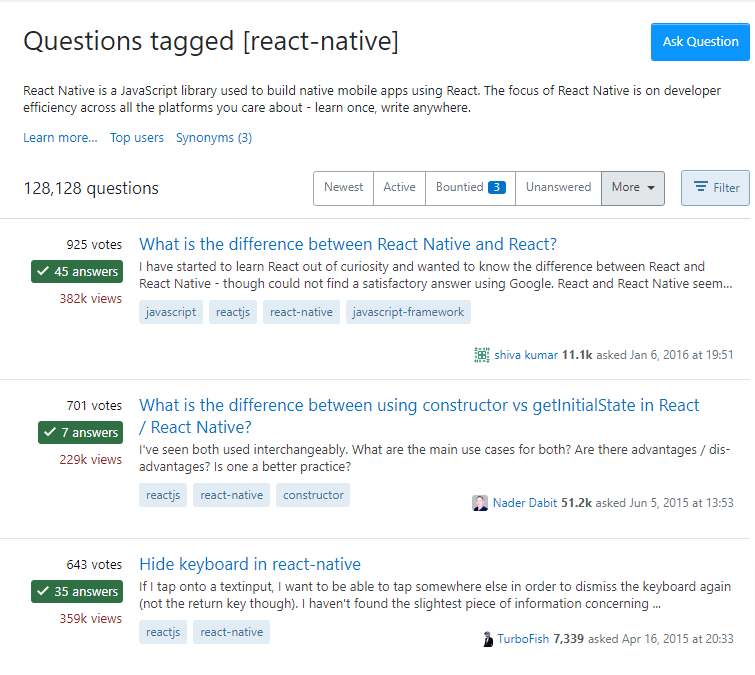
Task: Select react-native tag under 925 votes question
Action: click(x=301, y=312)
